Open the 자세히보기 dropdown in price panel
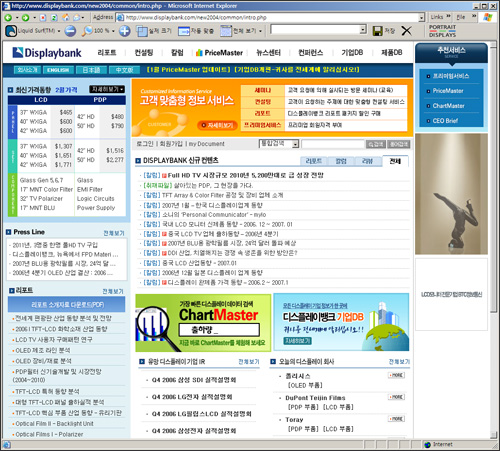This screenshot has width=500, height=451. tap(107, 89)
